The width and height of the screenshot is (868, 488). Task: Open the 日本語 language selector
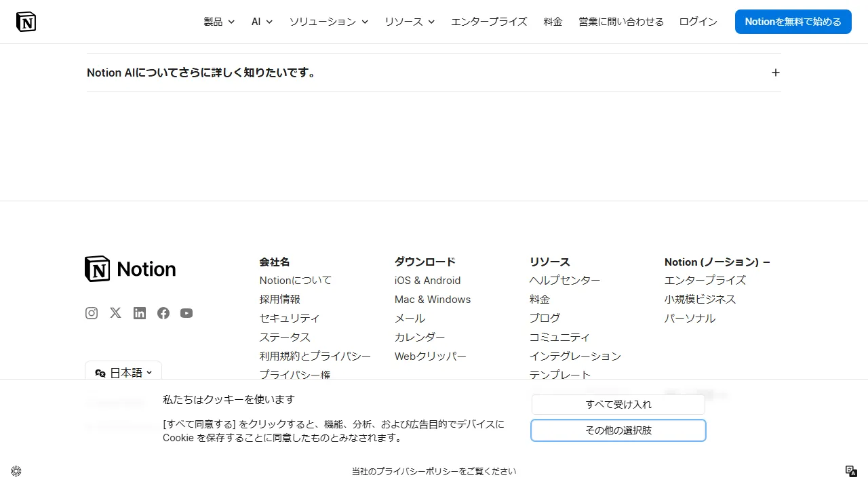tap(123, 372)
